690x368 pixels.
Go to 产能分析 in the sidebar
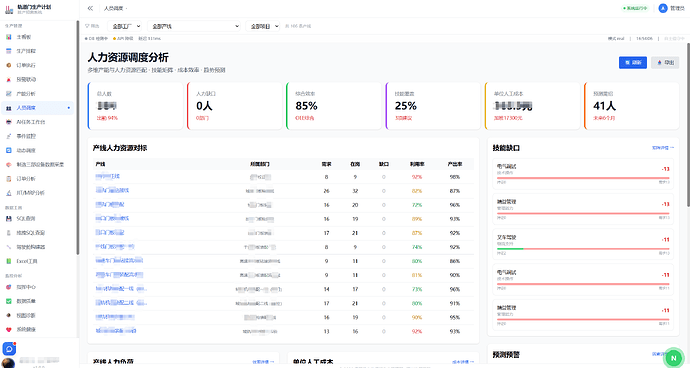pos(38,94)
